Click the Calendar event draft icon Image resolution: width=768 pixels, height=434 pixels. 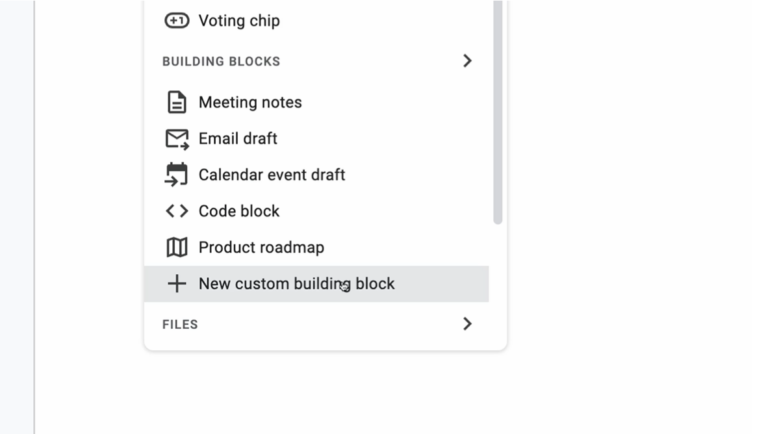point(176,175)
